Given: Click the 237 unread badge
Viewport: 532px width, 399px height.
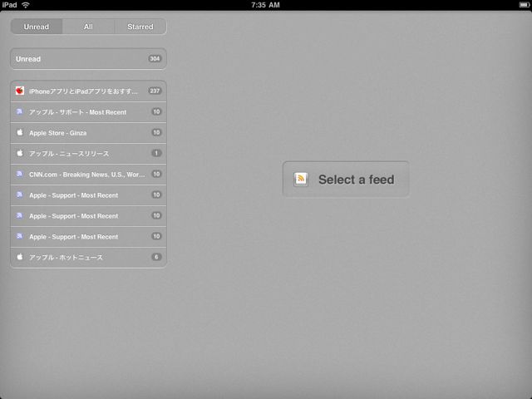Looking at the screenshot, I should (155, 91).
